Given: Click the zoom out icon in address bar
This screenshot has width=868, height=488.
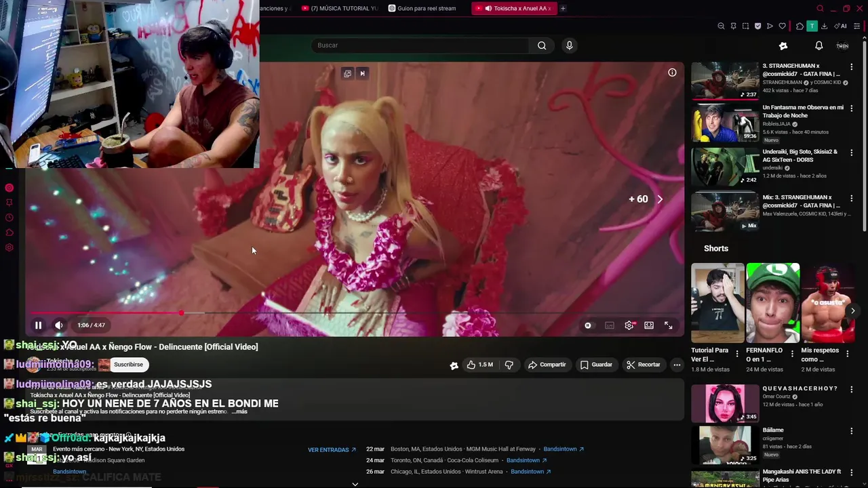Looking at the screenshot, I should point(721,26).
